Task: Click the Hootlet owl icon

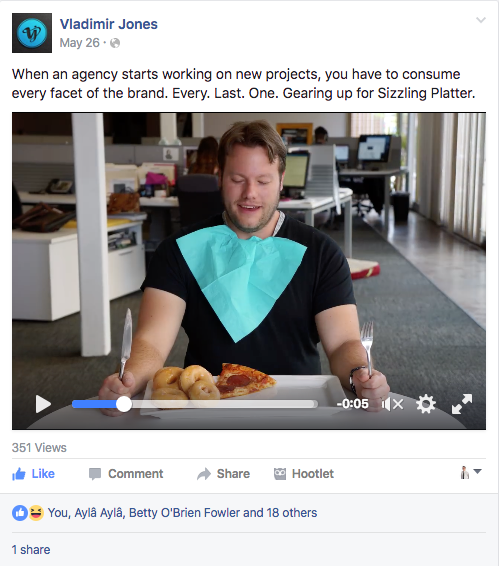Action: (280, 474)
